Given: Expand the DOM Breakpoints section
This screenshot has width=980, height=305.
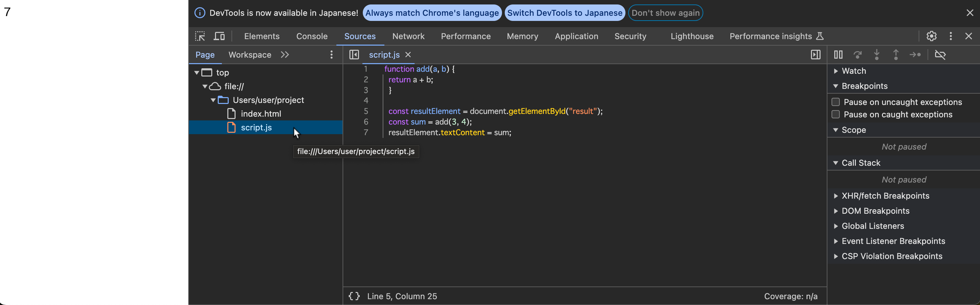Looking at the screenshot, I should coord(875,211).
